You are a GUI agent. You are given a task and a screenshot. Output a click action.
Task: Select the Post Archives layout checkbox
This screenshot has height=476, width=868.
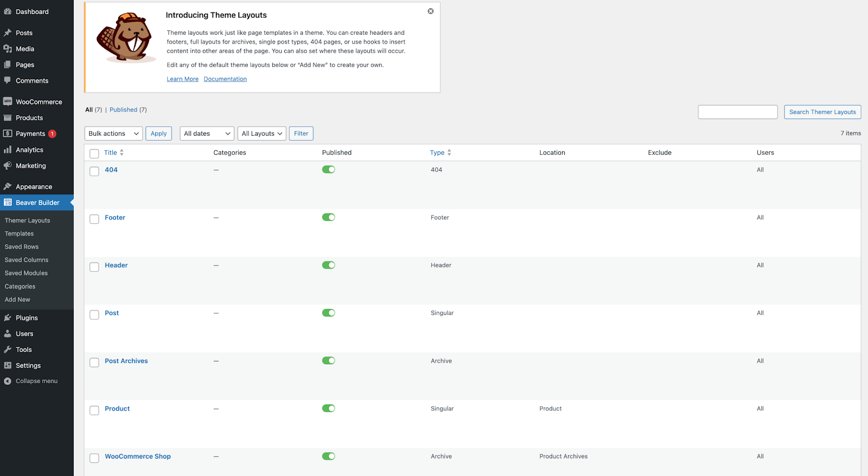pos(94,362)
